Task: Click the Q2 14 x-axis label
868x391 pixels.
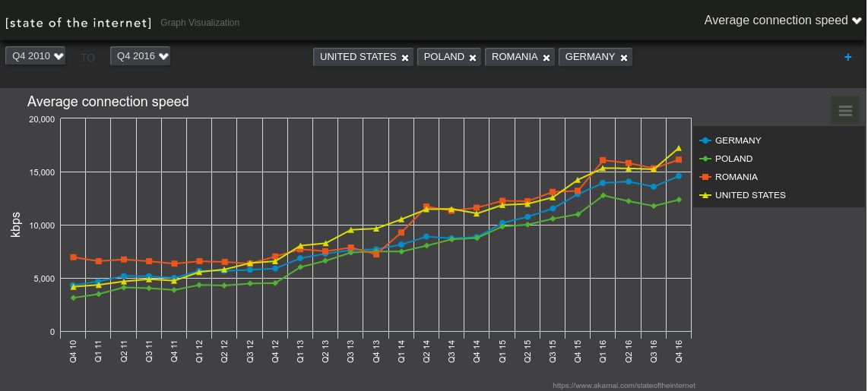Action: click(x=426, y=351)
